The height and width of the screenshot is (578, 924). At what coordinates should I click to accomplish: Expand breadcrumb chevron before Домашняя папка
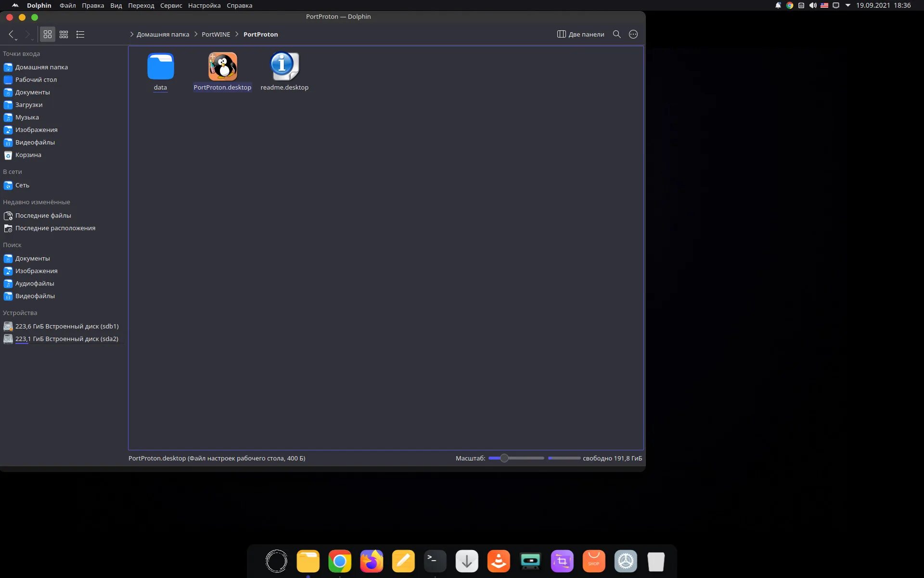[x=131, y=34]
